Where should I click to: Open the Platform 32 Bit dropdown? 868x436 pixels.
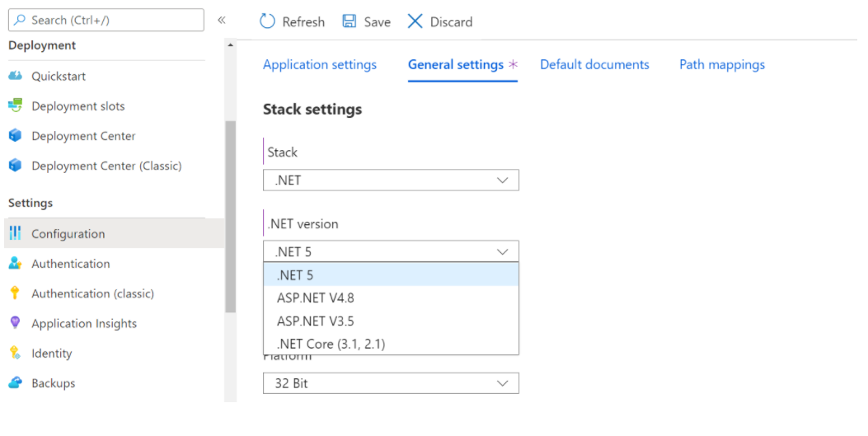391,383
